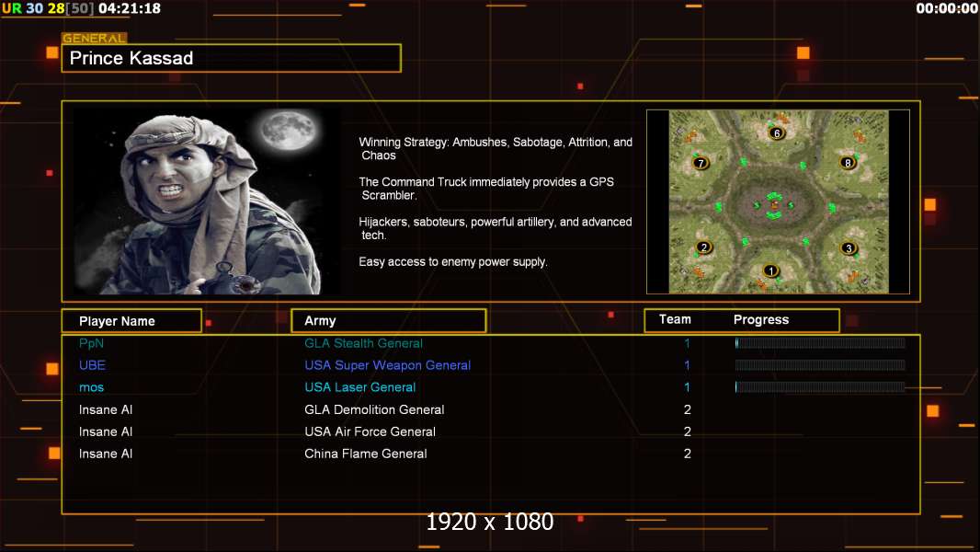Click USA Laser General army entry
Viewport: 980px width, 552px height.
pos(360,387)
